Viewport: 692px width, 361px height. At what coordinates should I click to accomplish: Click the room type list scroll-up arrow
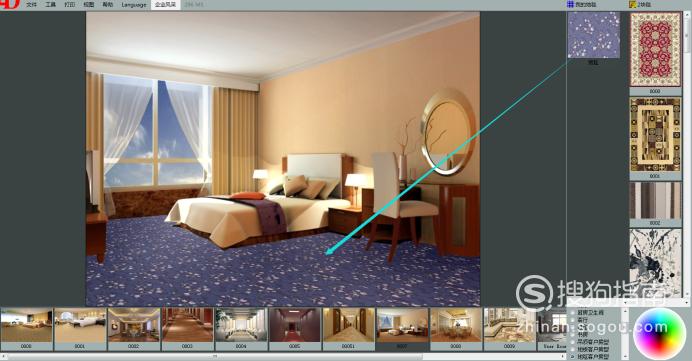[x=625, y=311]
